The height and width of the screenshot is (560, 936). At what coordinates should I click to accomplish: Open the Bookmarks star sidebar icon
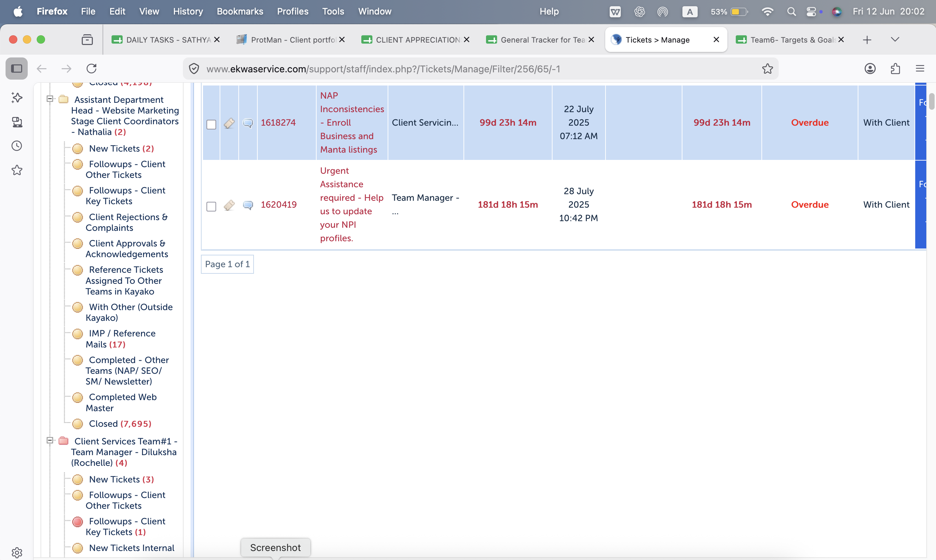17,170
